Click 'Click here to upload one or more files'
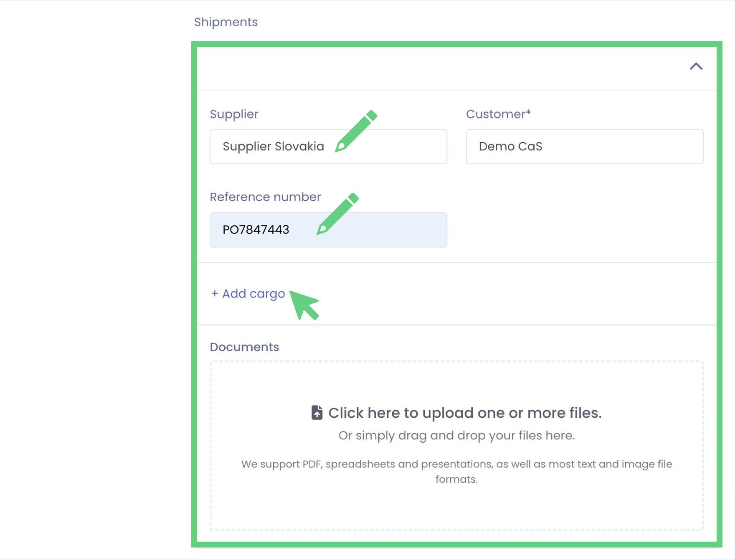The width and height of the screenshot is (735, 560). pyautogui.click(x=464, y=413)
